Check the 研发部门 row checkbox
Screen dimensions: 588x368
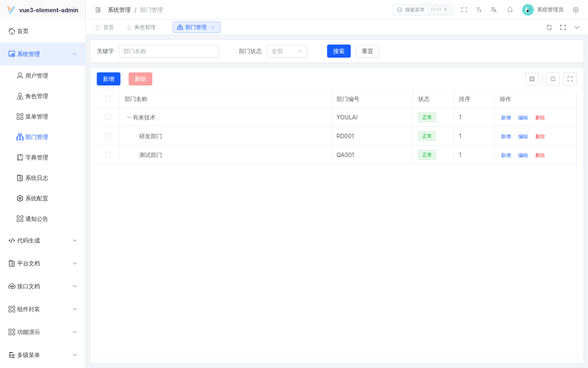(x=108, y=136)
